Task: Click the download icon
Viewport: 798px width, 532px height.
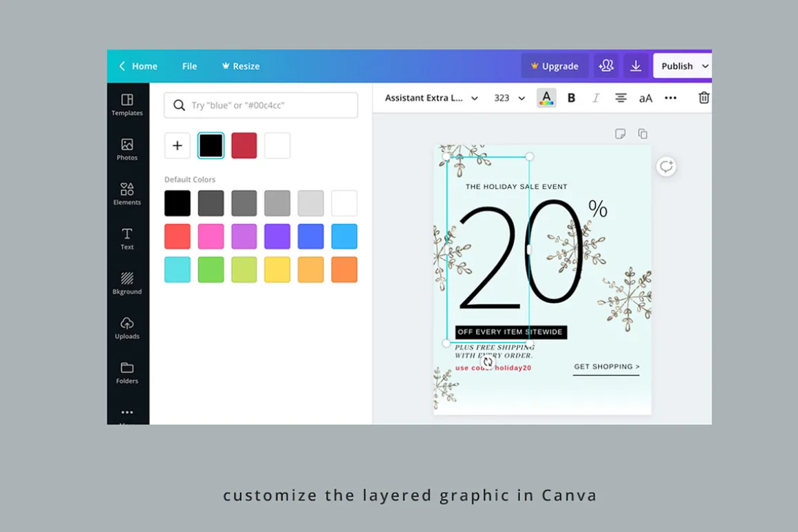Action: coord(636,66)
